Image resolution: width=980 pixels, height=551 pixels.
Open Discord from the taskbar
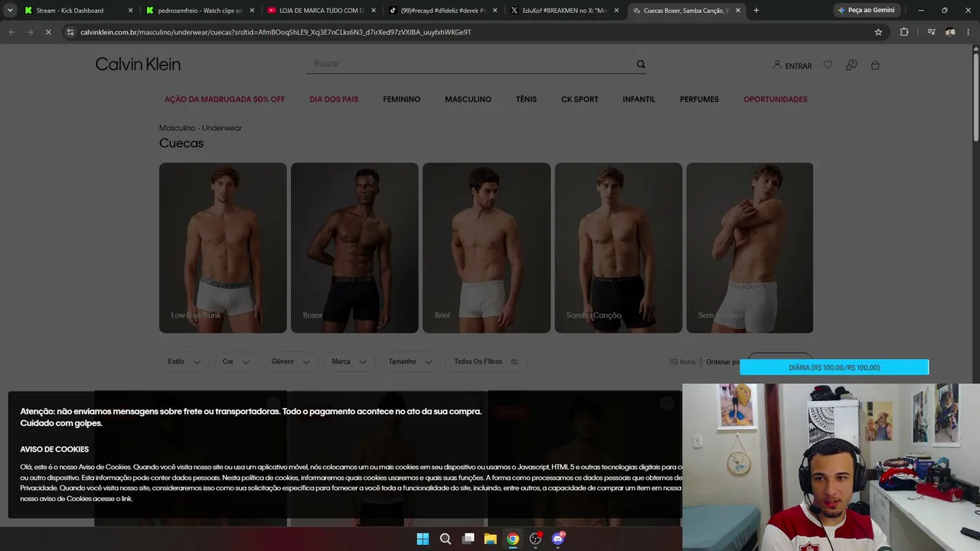(558, 539)
